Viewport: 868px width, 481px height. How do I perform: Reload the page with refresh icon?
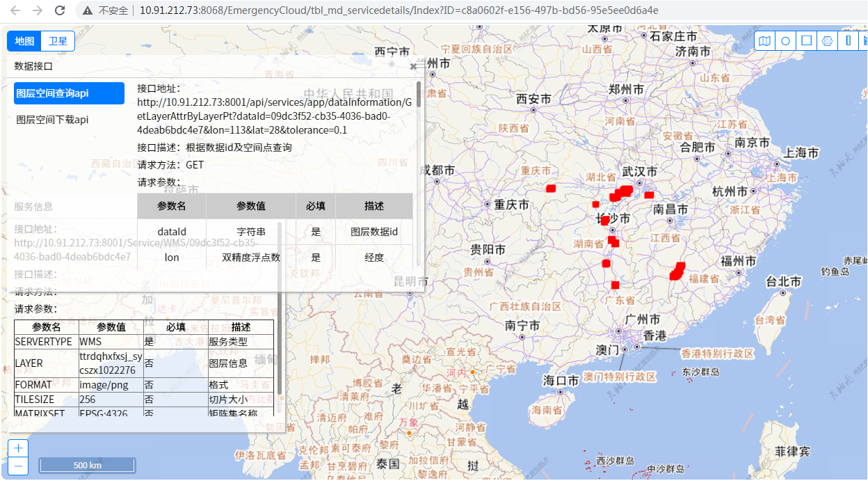click(60, 10)
